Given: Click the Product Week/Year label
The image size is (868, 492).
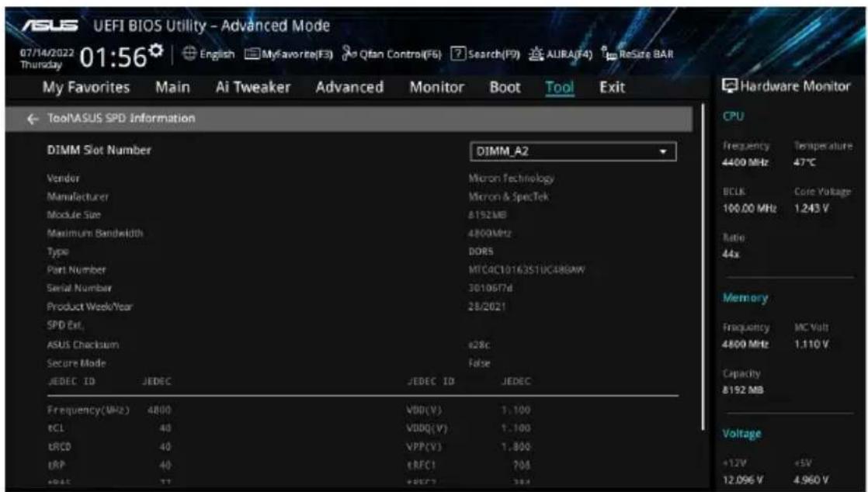Looking at the screenshot, I should pos(90,307).
